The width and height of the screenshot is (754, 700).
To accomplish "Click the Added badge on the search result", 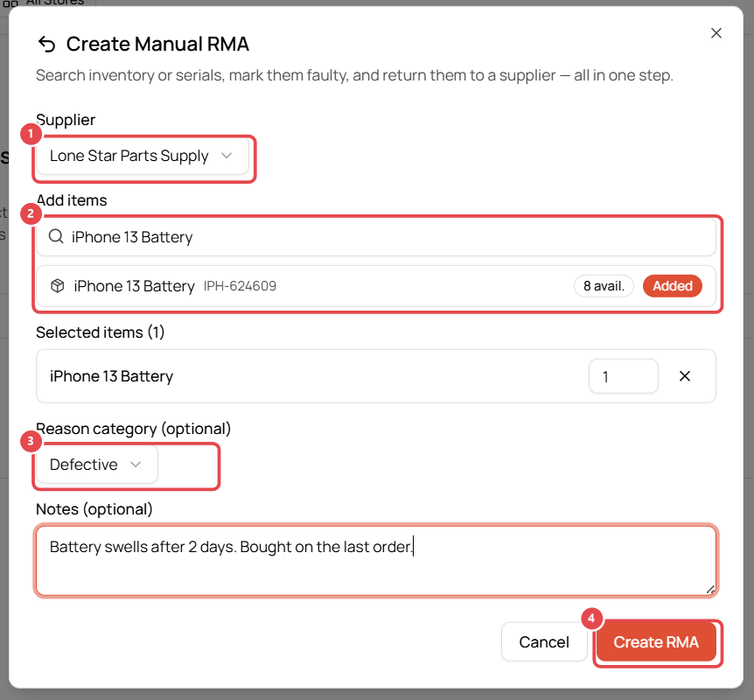I will (x=673, y=286).
